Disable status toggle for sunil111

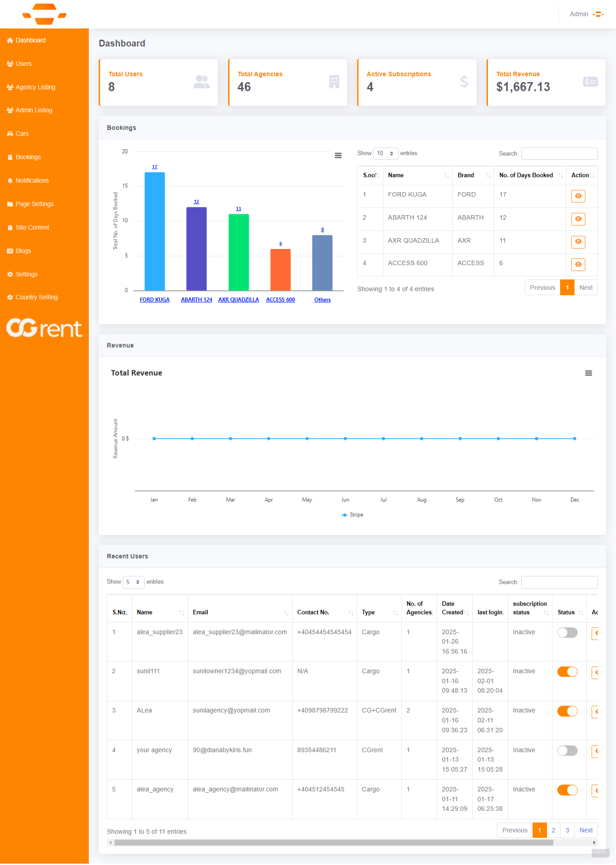(x=567, y=672)
